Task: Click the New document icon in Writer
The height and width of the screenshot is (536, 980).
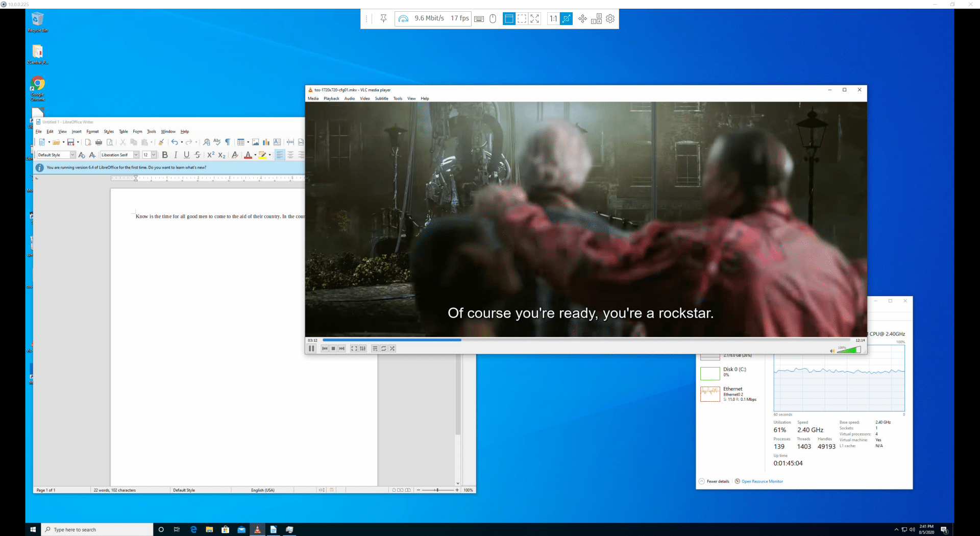Action: 42,142
